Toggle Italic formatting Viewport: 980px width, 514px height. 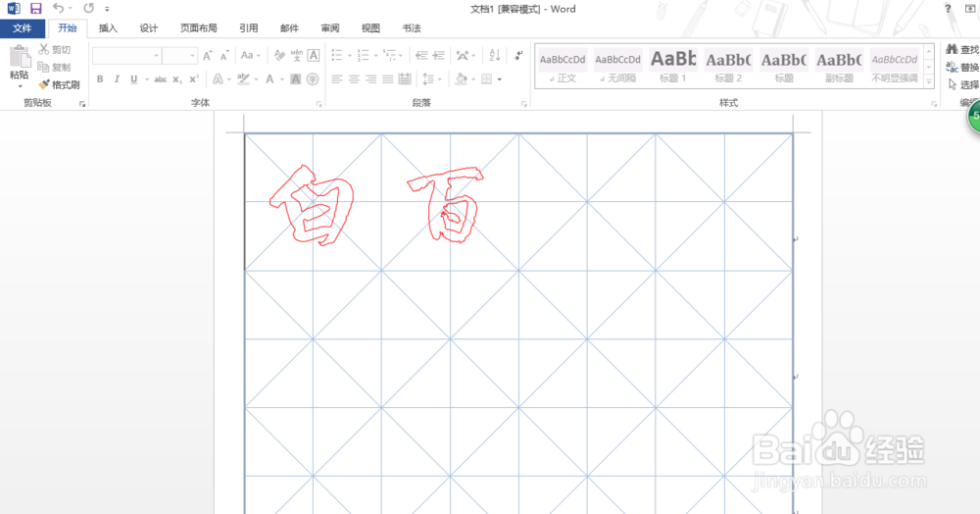117,79
